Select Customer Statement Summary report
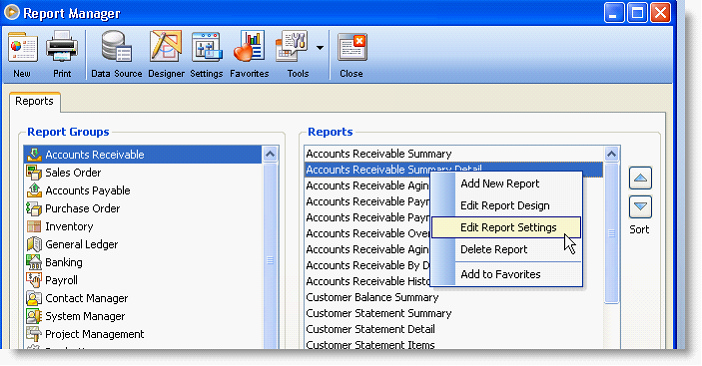This screenshot has height=366, width=702. (x=454, y=313)
